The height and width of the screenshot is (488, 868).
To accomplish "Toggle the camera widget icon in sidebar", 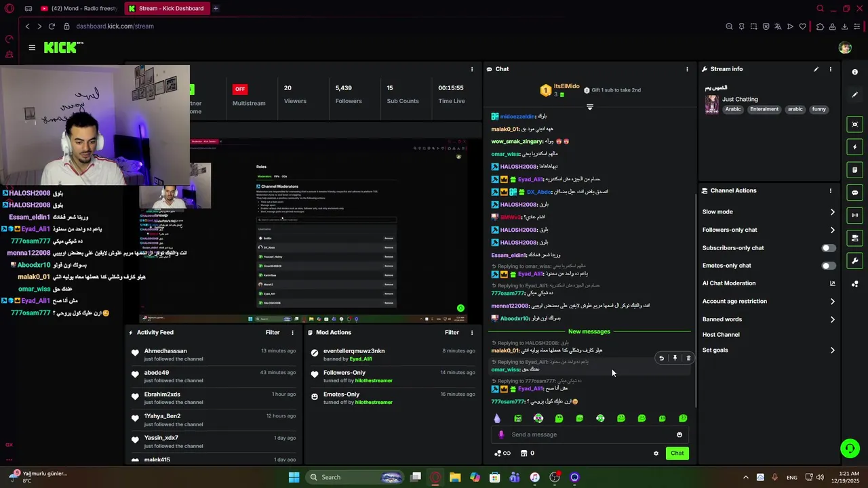I will pos(854,238).
